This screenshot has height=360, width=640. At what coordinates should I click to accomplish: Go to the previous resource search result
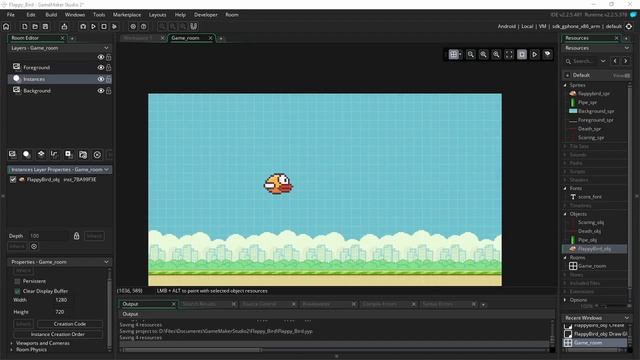[615, 61]
